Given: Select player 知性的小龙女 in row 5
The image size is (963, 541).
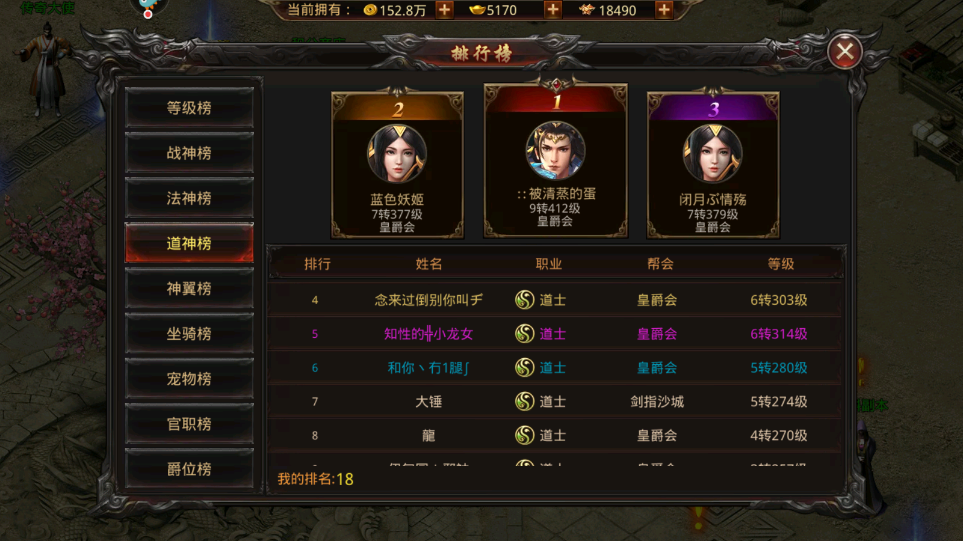Looking at the screenshot, I should click(428, 333).
